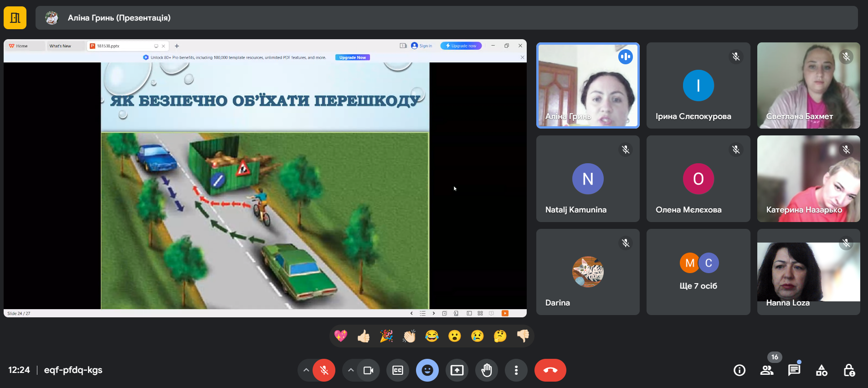This screenshot has height=388, width=868.
Task: Hide the emoji reactions bar
Action: pyautogui.click(x=427, y=370)
